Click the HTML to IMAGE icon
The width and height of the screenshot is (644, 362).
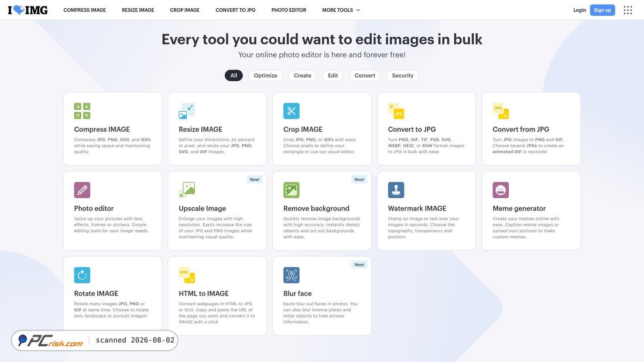coord(187,275)
